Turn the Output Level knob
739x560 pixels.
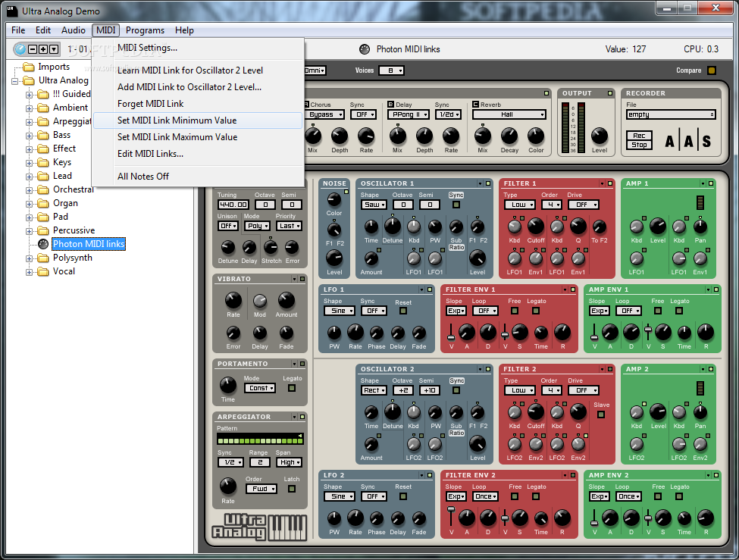pos(600,136)
